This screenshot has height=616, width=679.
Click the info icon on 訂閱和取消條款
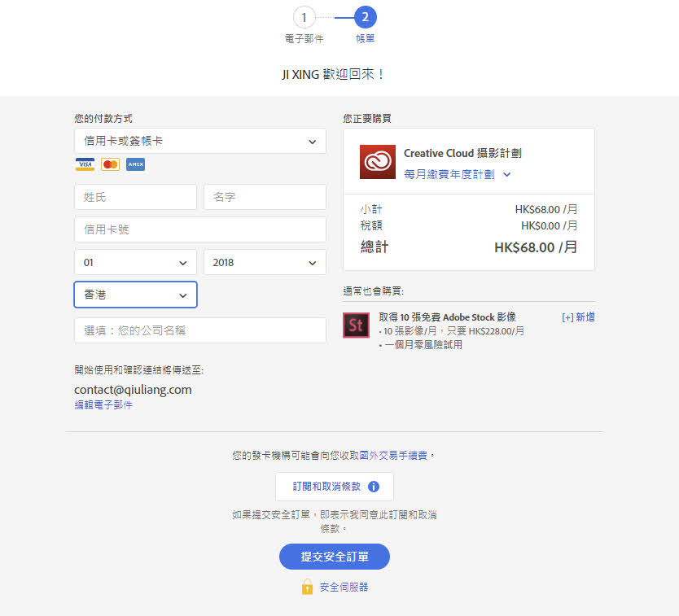[x=373, y=487]
